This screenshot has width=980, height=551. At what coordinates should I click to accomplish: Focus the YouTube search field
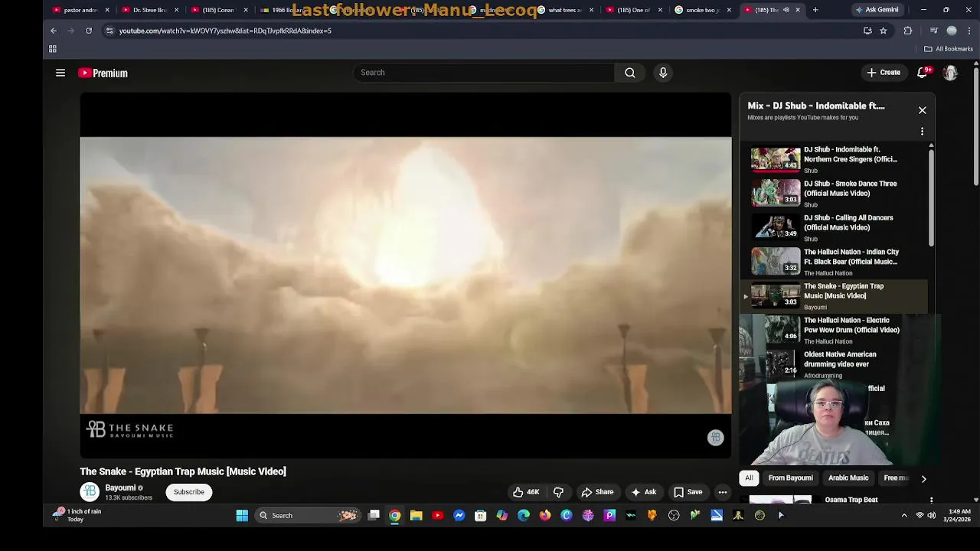point(483,73)
